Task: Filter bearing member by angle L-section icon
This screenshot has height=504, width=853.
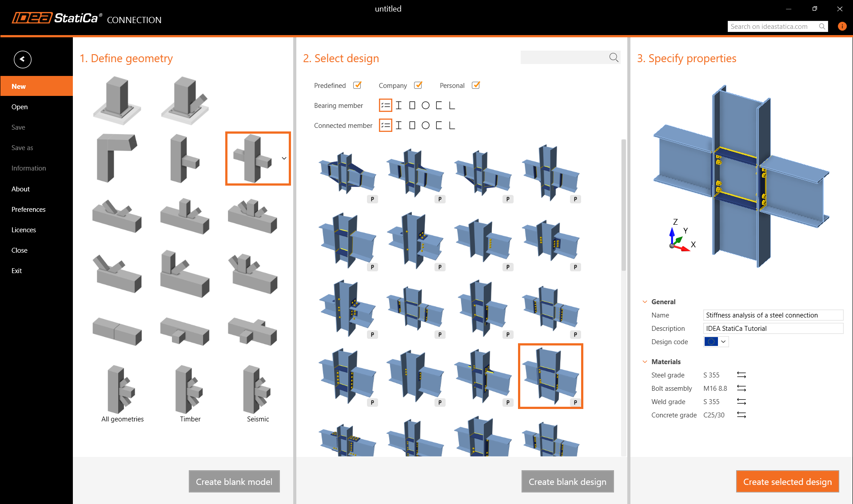Action: click(452, 105)
